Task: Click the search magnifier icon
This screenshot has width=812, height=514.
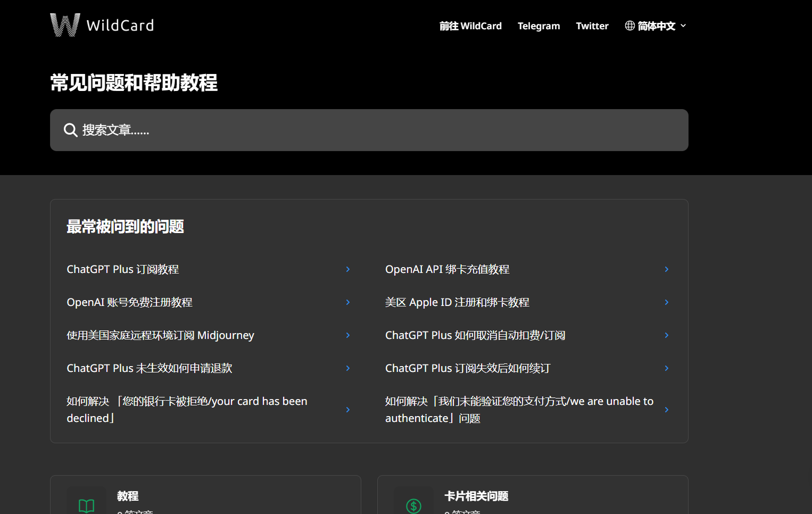Action: point(70,130)
